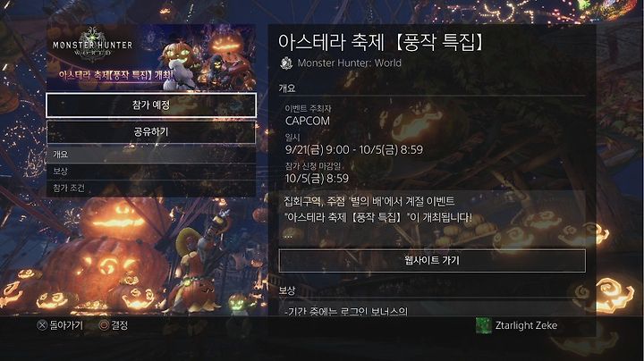This screenshot has width=644, height=361.
Task: Click the 웹사이트 가기 button
Action: [432, 261]
